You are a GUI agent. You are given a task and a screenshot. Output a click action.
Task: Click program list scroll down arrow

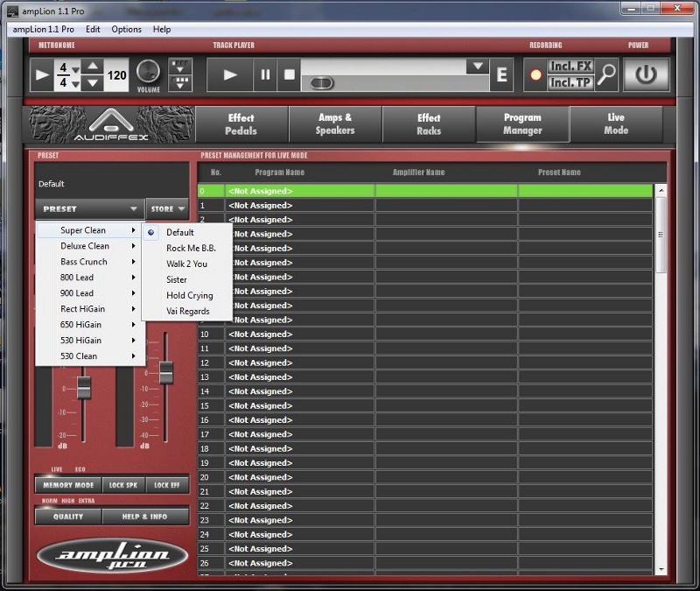click(x=661, y=569)
